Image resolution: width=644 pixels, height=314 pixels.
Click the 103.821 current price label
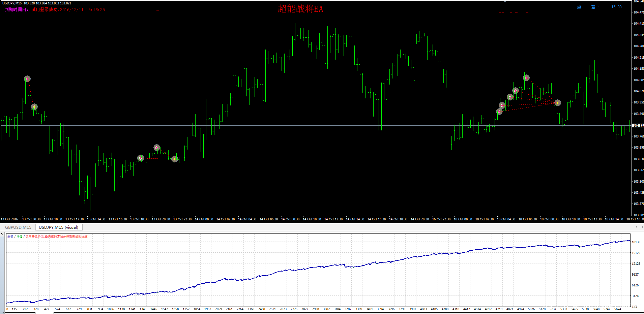pos(638,125)
